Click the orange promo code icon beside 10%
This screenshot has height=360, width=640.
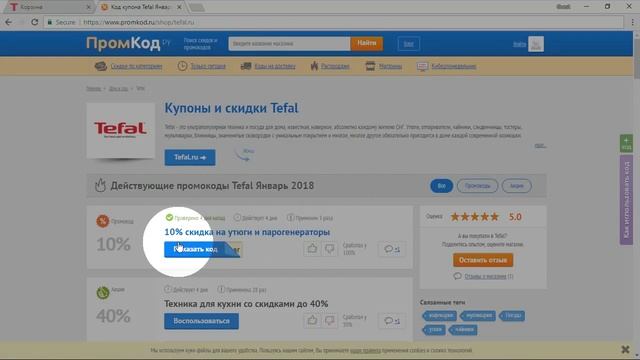pos(103,221)
